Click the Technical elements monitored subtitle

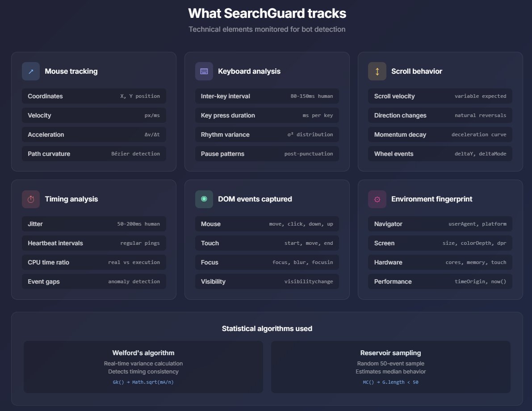point(267,29)
